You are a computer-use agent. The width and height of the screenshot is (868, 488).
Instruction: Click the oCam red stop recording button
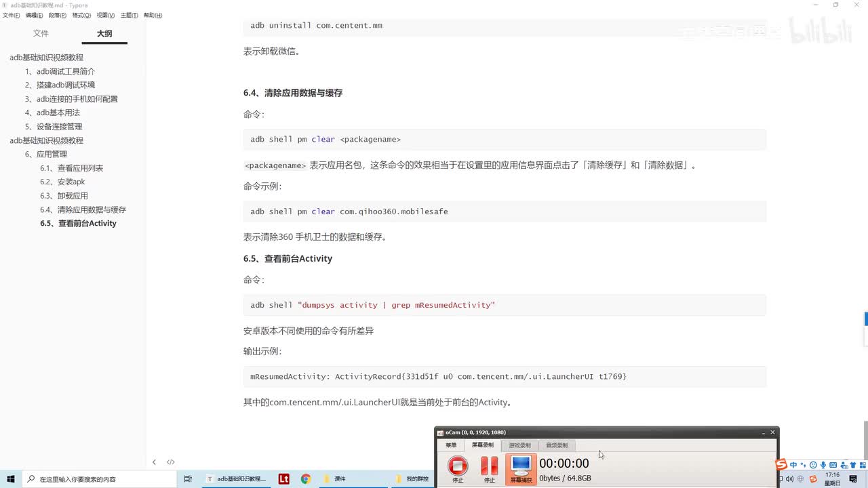point(458,468)
